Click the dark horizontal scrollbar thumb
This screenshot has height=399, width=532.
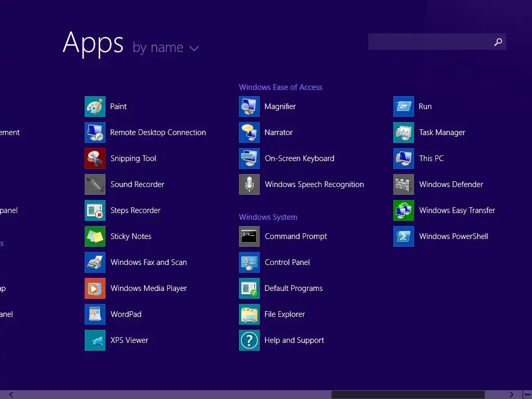point(408,395)
